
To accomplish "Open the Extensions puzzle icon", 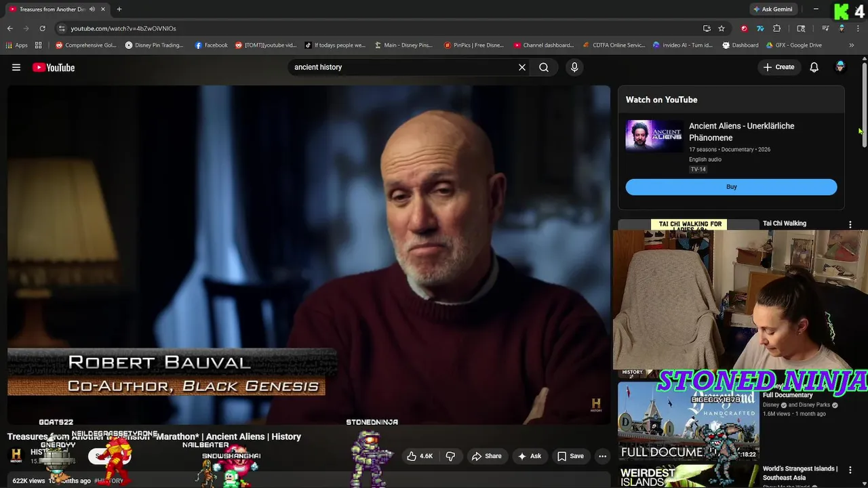I will [x=777, y=28].
